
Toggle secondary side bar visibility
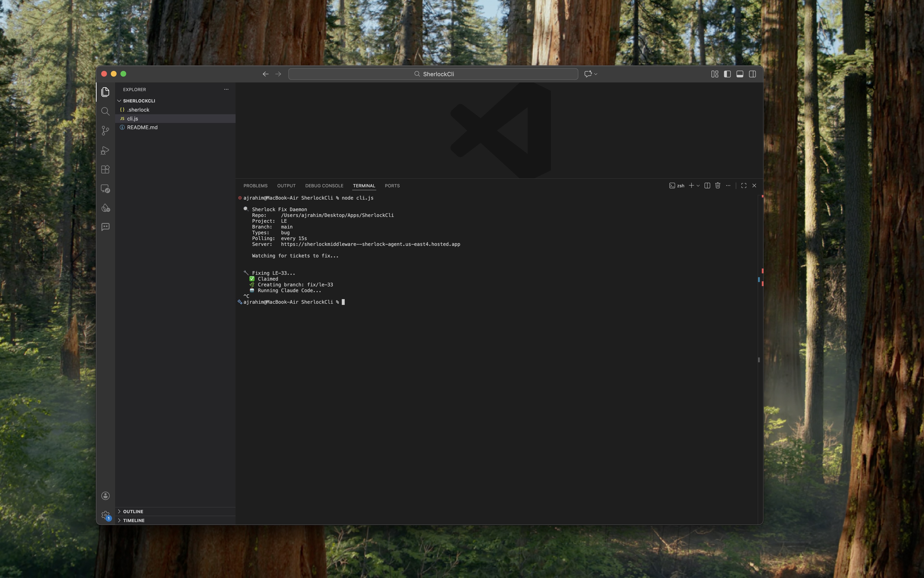tap(752, 74)
